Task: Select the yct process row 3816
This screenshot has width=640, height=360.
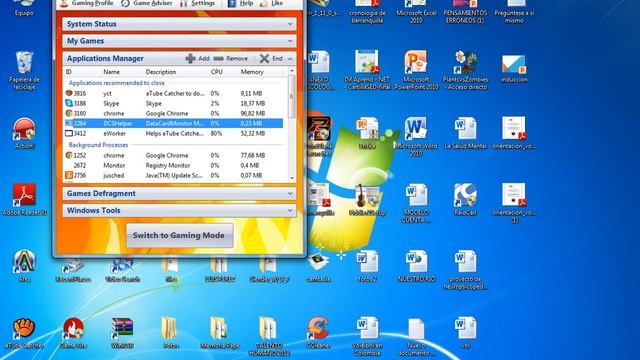Action: (174, 93)
